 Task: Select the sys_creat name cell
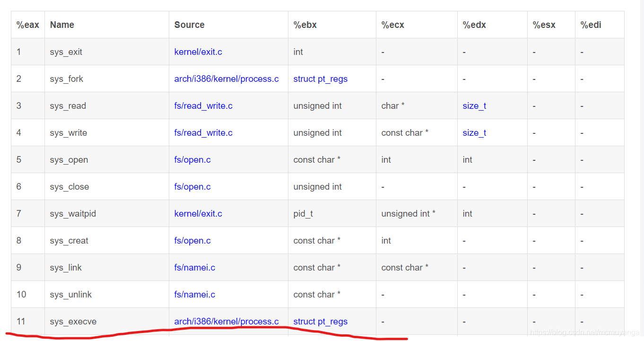tap(107, 241)
